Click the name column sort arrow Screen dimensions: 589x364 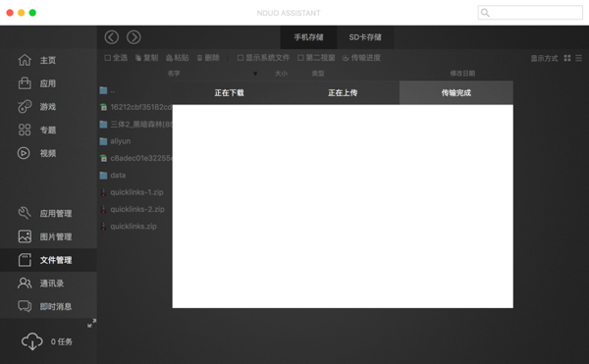255,74
